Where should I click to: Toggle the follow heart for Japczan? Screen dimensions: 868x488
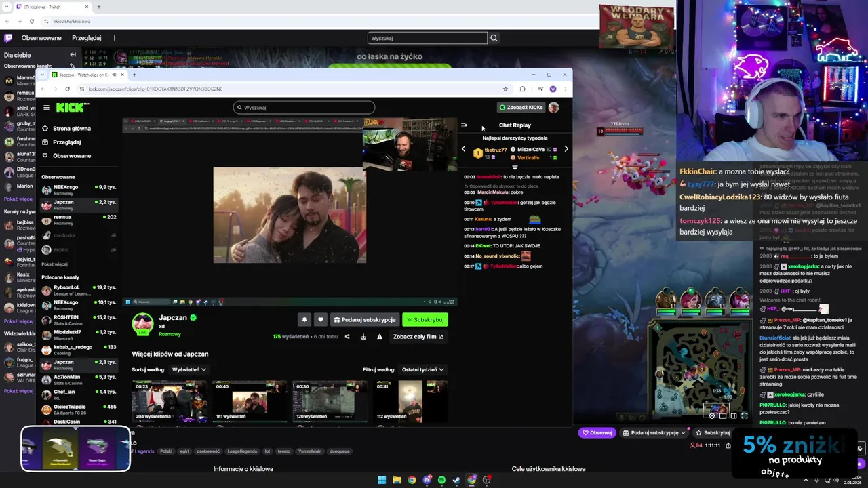point(321,319)
